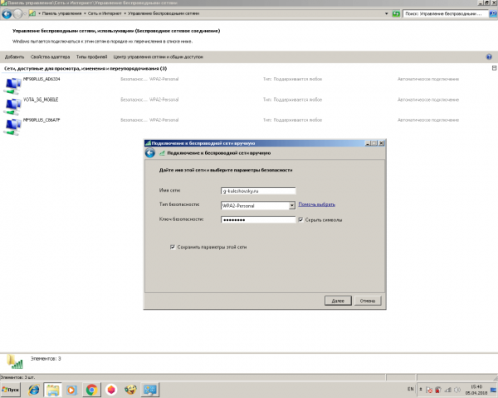The image size is (498, 398).
Task: Launch Internet Explorer from taskbar
Action: (34, 390)
